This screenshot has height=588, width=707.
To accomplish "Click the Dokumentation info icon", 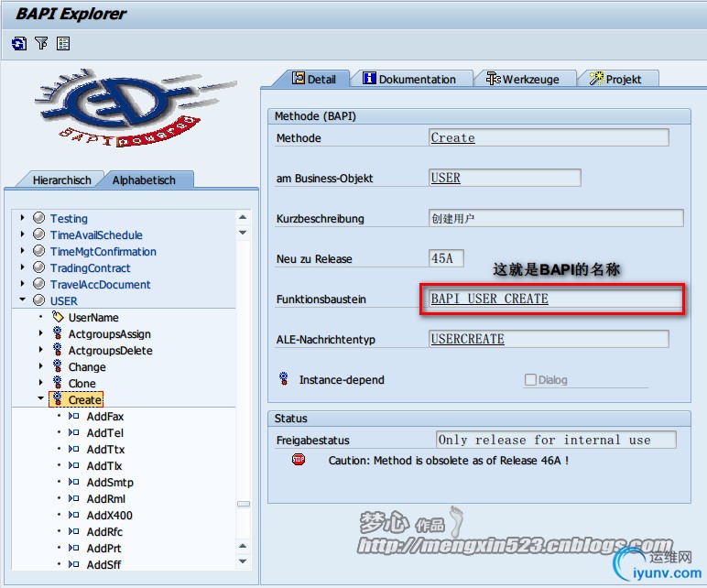I will click(369, 79).
